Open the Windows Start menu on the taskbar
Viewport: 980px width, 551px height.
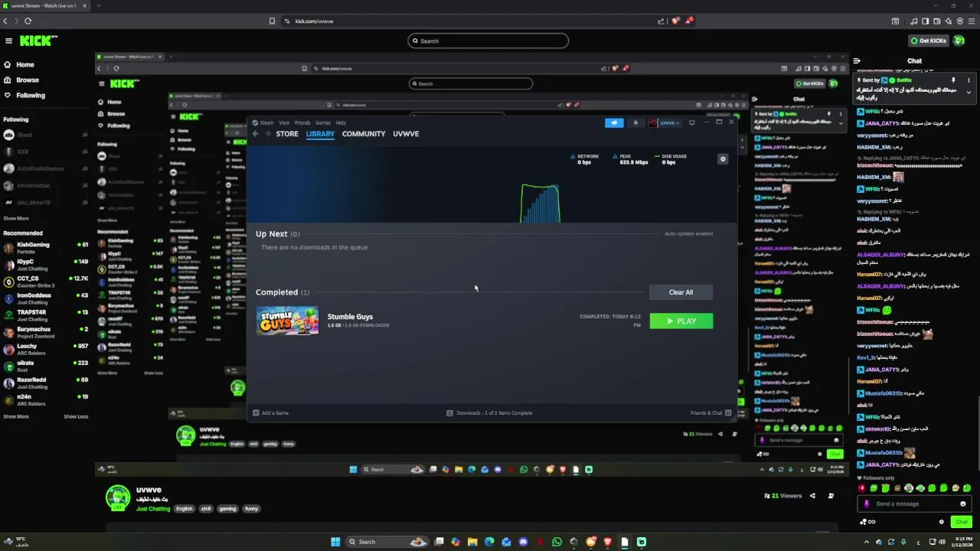point(335,542)
